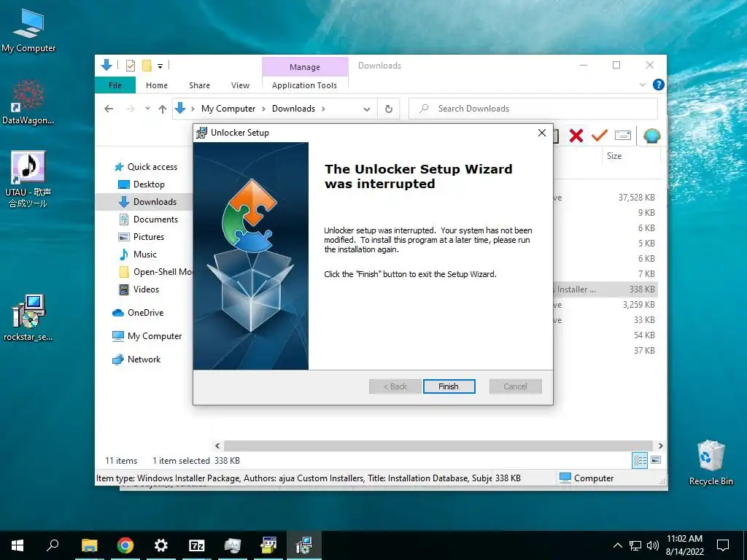Image resolution: width=747 pixels, height=560 pixels.
Task: Open Chrome from the taskbar
Action: 125,545
